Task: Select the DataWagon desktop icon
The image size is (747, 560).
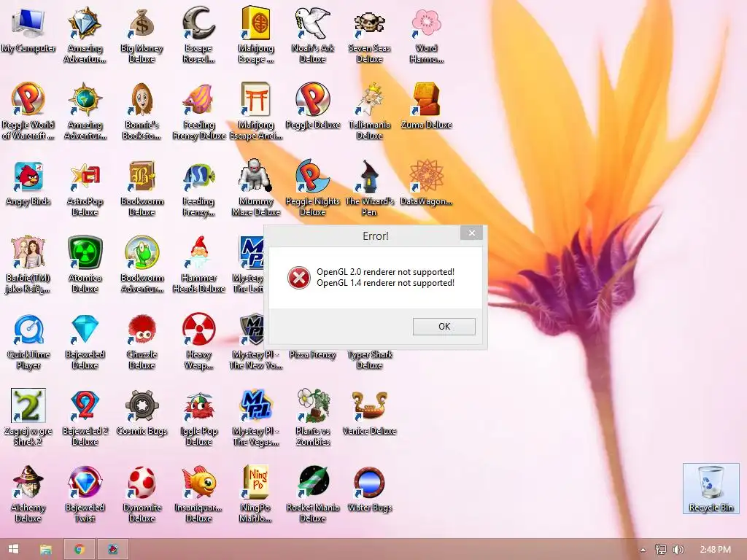Action: pyautogui.click(x=426, y=176)
